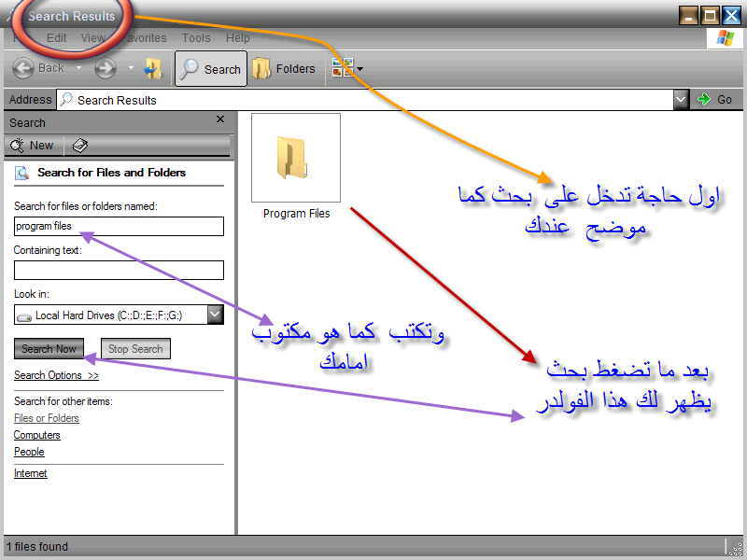Open the Back history dropdown arrow
The image size is (747, 560).
tap(78, 68)
